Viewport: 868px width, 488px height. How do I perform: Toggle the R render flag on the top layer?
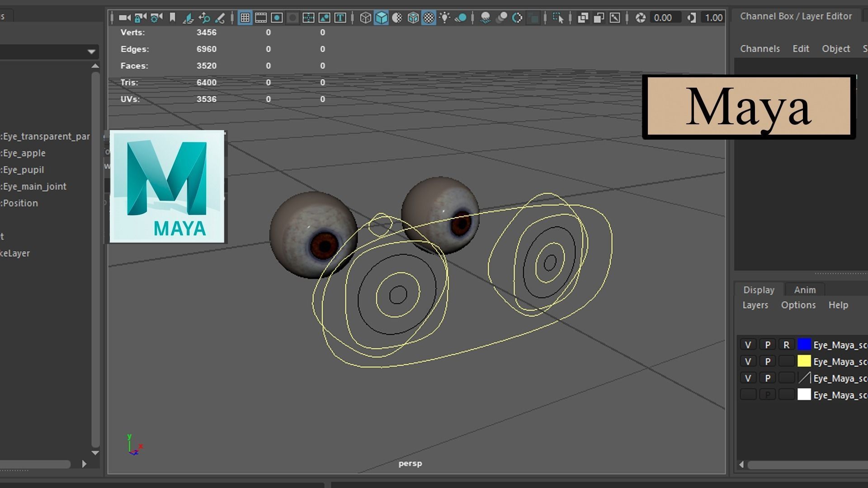point(786,345)
